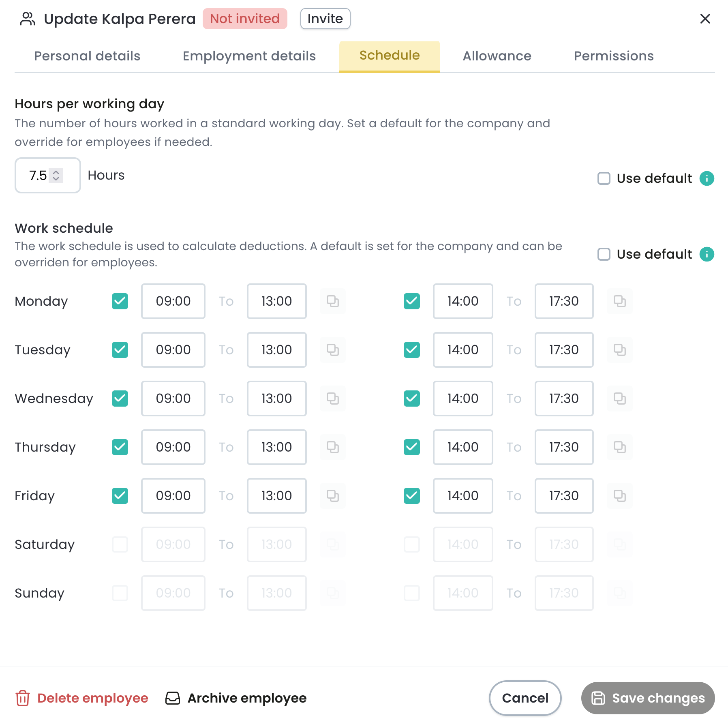Cancel the employee update
728x720 pixels.
click(x=525, y=698)
